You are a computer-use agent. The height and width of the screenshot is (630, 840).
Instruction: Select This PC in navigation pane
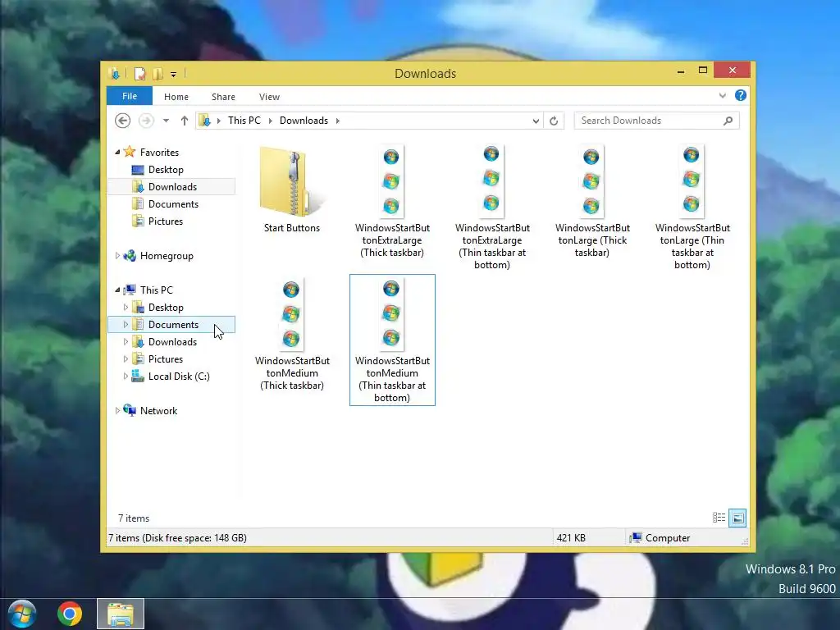pyautogui.click(x=157, y=290)
